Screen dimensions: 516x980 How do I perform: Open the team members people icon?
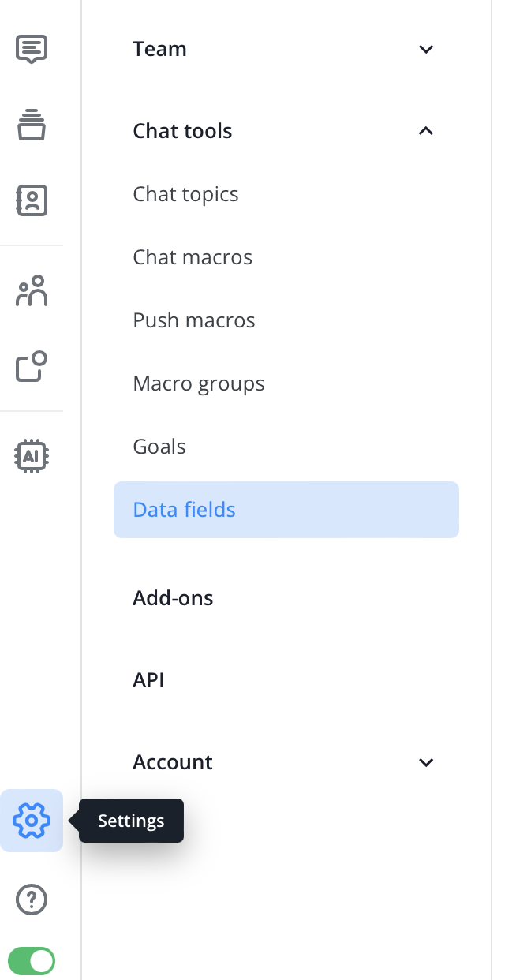(32, 291)
